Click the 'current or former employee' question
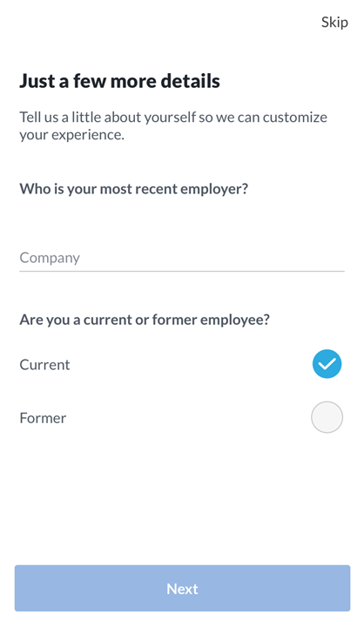Screen dimensions: 364x627 click(145, 320)
